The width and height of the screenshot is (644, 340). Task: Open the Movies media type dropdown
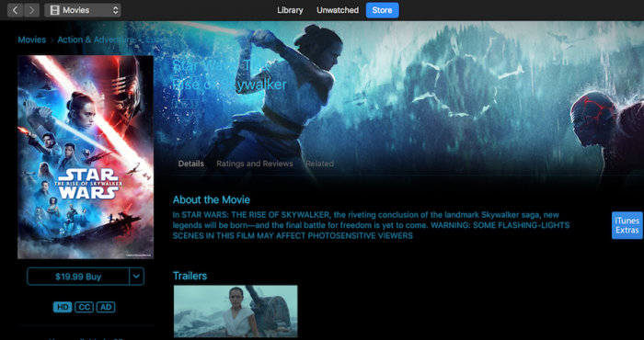[83, 10]
